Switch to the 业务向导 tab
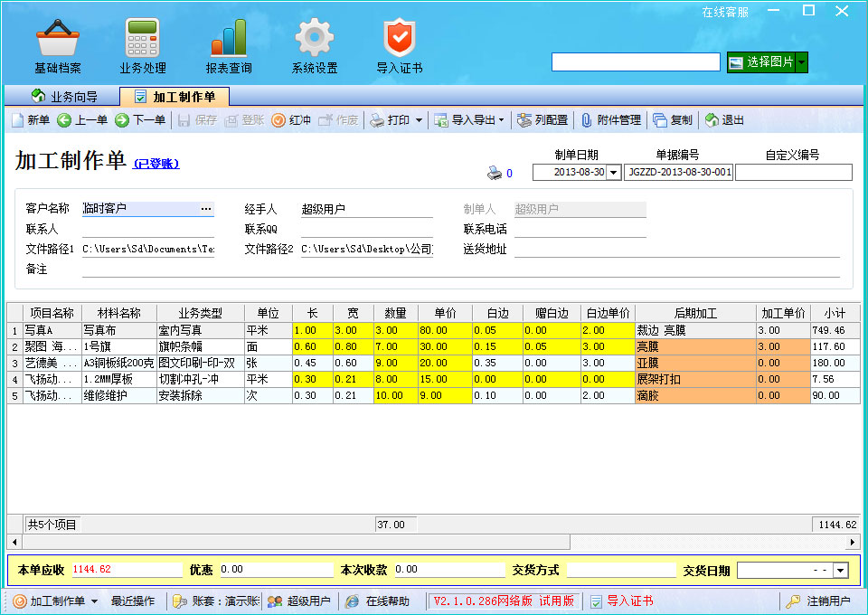868x615 pixels. click(x=64, y=97)
